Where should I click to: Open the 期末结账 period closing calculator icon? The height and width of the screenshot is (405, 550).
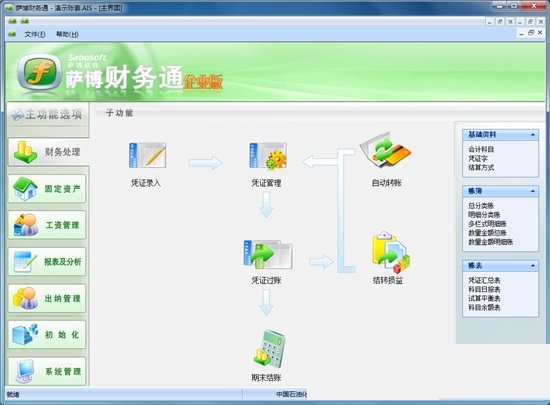tap(269, 349)
